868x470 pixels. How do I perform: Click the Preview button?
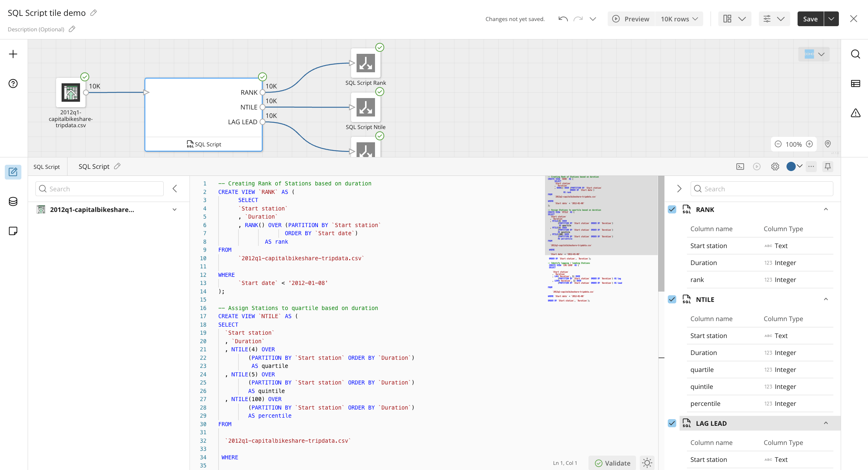[631, 19]
